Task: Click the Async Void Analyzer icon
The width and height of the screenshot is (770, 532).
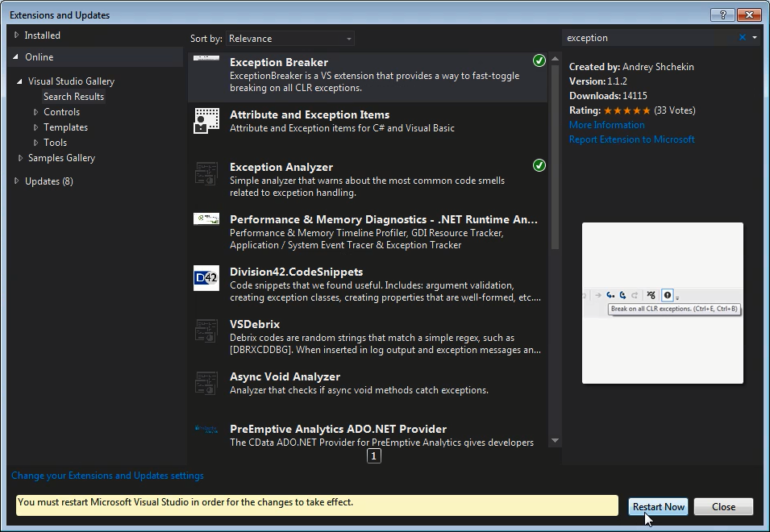Action: tap(206, 384)
